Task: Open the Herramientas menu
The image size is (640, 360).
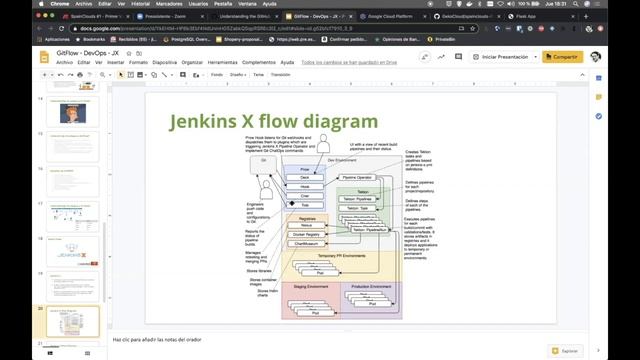Action: pyautogui.click(x=222, y=62)
